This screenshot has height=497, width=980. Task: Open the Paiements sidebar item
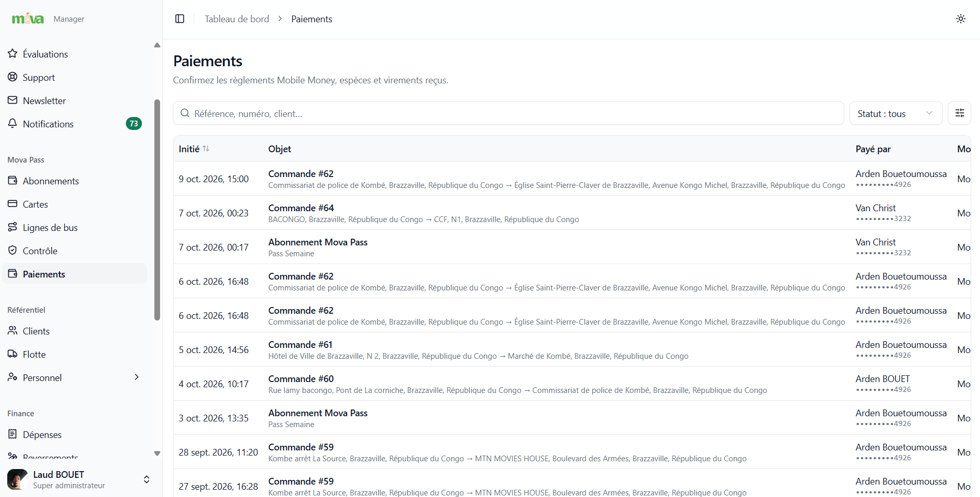click(75, 274)
